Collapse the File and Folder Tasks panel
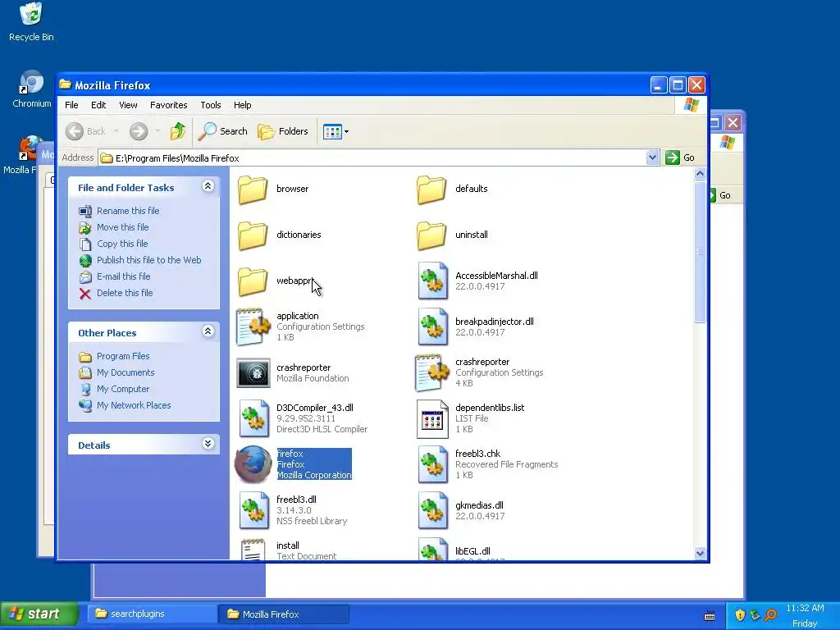 208,186
